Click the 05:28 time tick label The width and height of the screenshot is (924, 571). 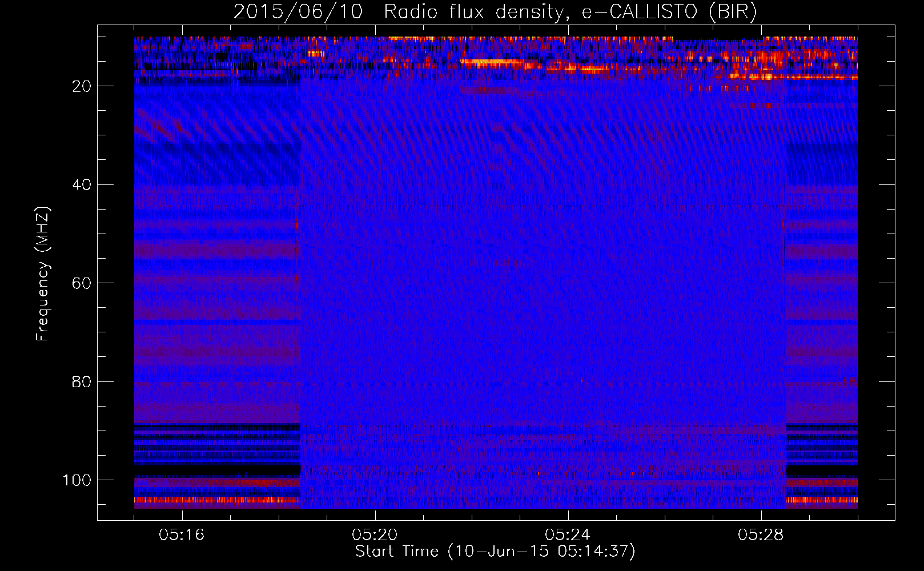point(761,535)
